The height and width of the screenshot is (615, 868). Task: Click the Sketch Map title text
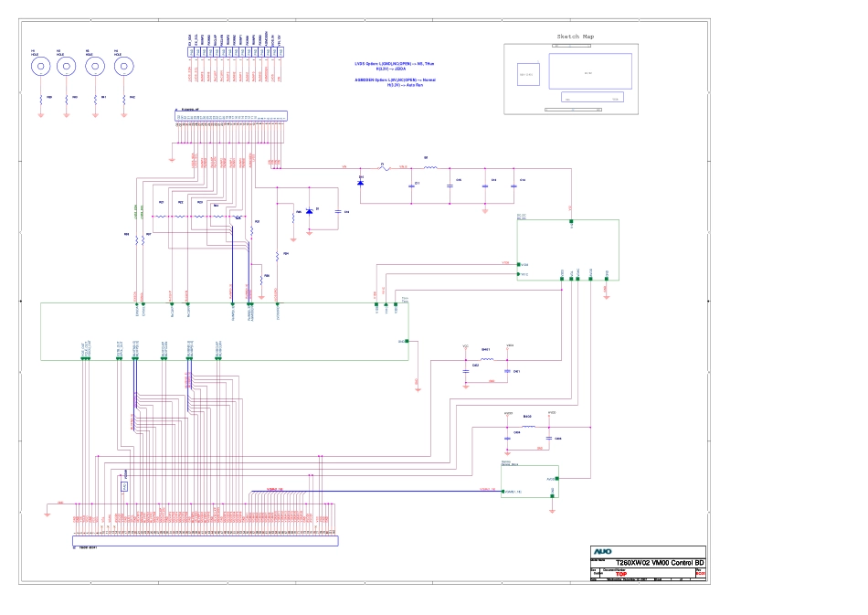tap(576, 37)
